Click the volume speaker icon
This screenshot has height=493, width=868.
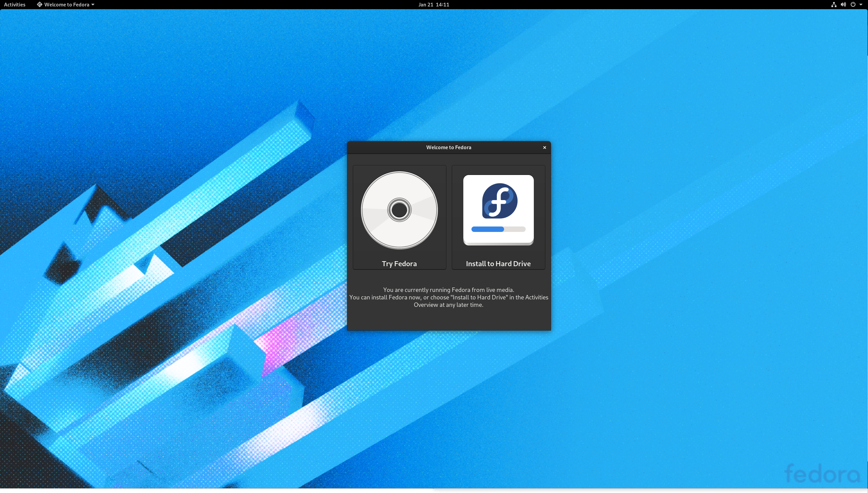coord(843,4)
